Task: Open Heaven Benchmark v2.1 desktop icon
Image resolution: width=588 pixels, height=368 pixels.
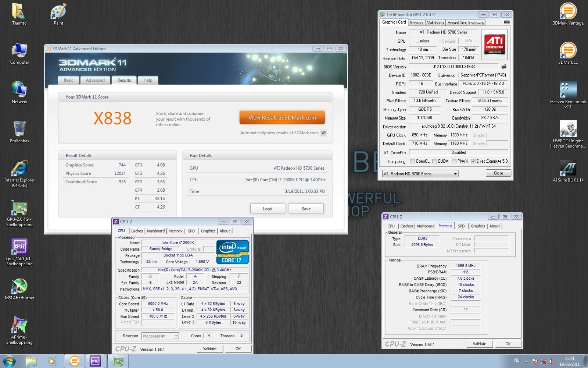Action: pyautogui.click(x=568, y=95)
